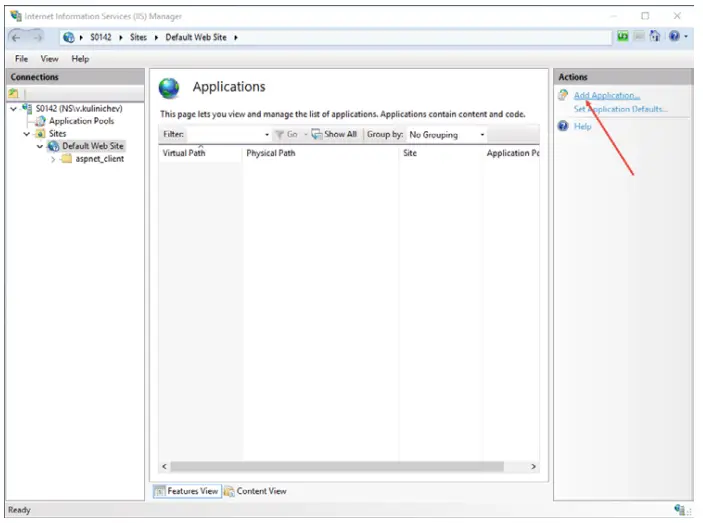703x523 pixels.
Task: Open the help icon in top toolbar
Action: tap(674, 36)
